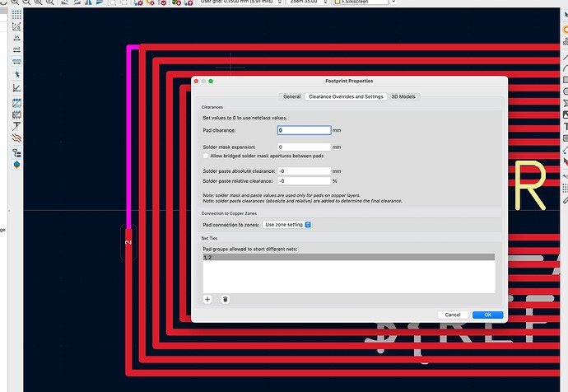Screen dimensions: 568x392
Task: Select pad 2 on the canvas
Action: coord(128,242)
